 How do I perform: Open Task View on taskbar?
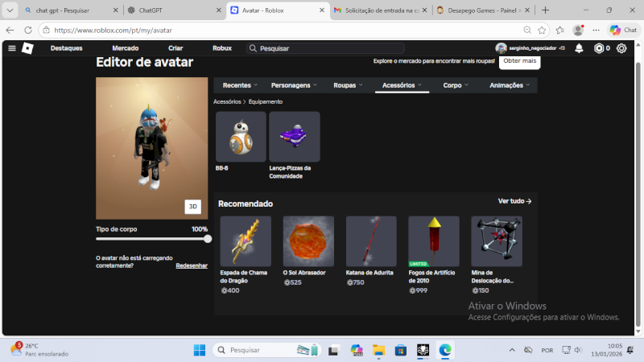coord(333,350)
